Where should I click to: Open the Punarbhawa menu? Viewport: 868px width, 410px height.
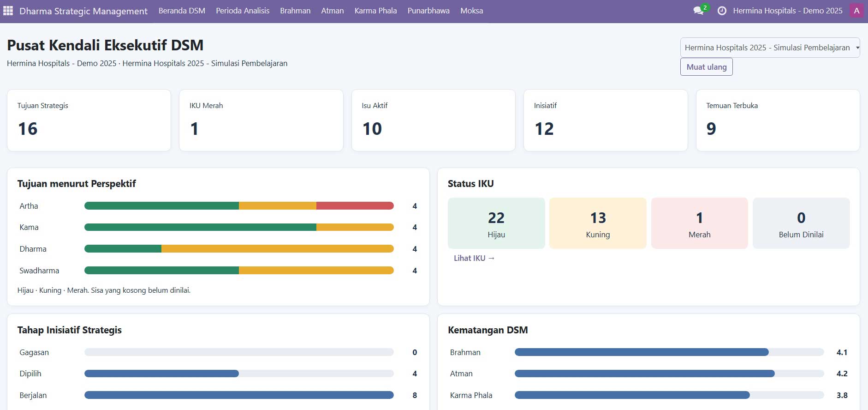coord(428,11)
